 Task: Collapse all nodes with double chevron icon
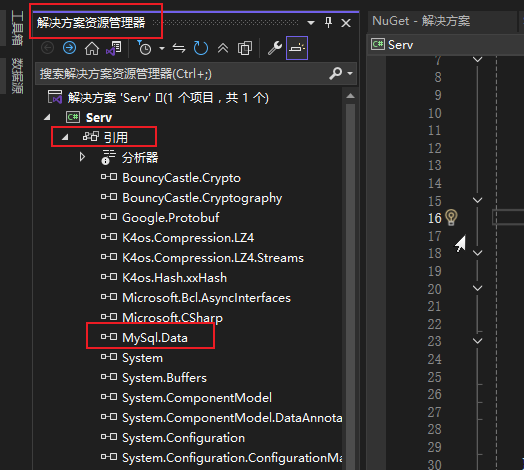pos(223,48)
